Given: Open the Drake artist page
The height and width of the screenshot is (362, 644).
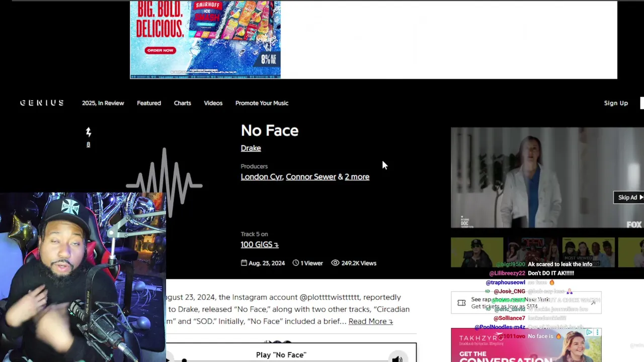Looking at the screenshot, I should 251,148.
